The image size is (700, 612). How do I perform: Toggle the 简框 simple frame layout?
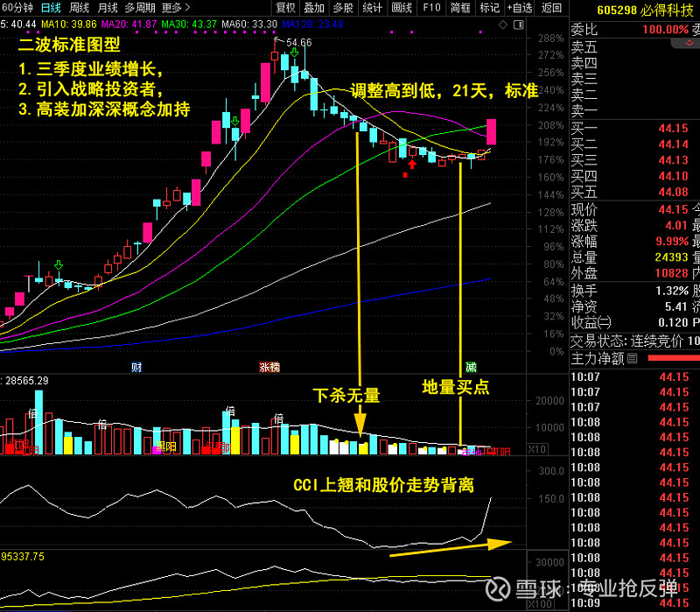click(460, 8)
